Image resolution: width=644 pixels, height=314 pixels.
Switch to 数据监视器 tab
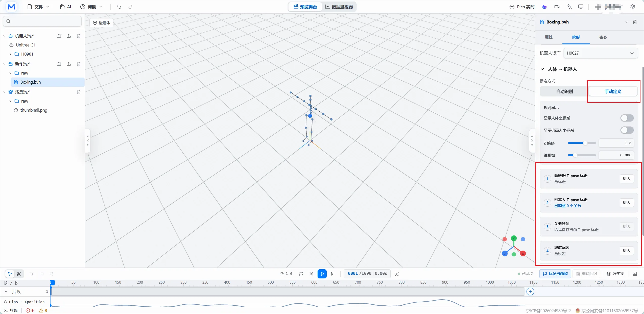[x=339, y=7]
